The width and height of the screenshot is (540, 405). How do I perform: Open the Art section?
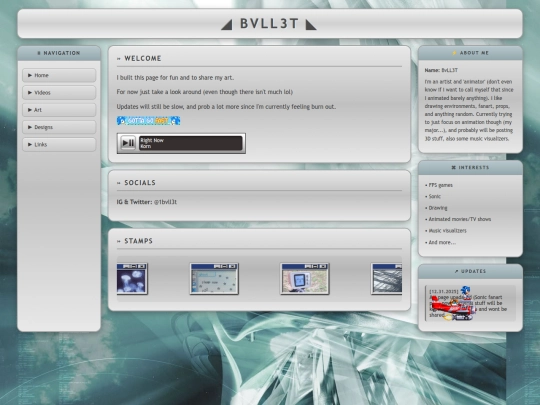point(59,110)
